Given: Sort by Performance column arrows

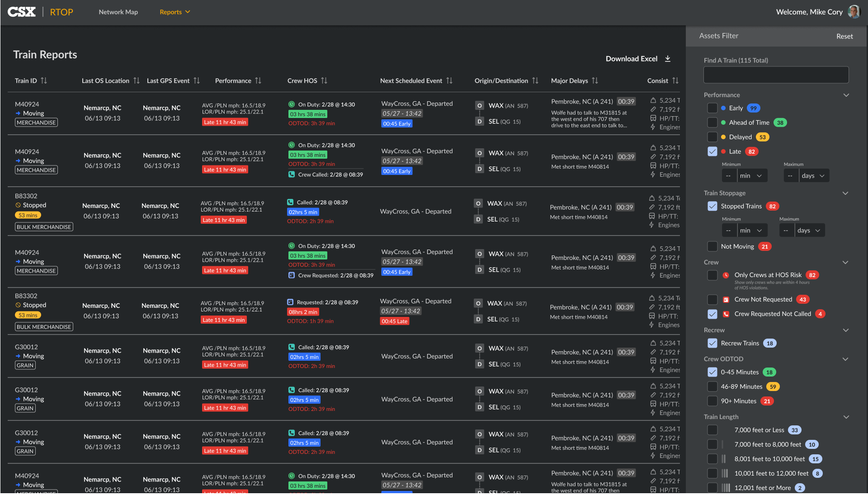Looking at the screenshot, I should (x=258, y=80).
